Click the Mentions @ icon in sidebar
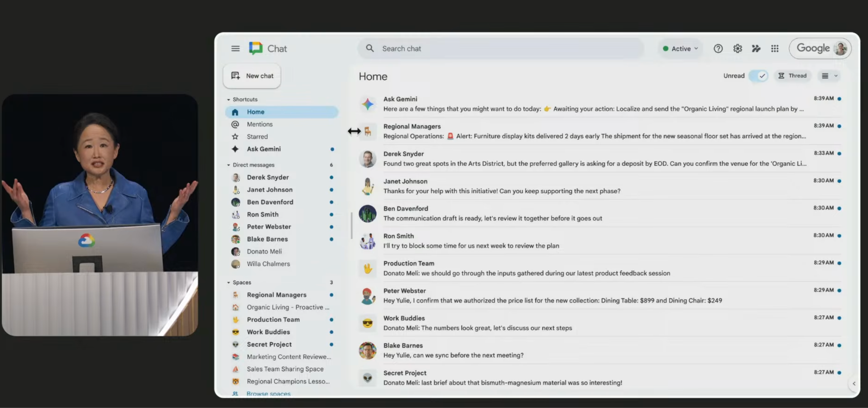Screen dimensions: 868x408 pos(235,124)
